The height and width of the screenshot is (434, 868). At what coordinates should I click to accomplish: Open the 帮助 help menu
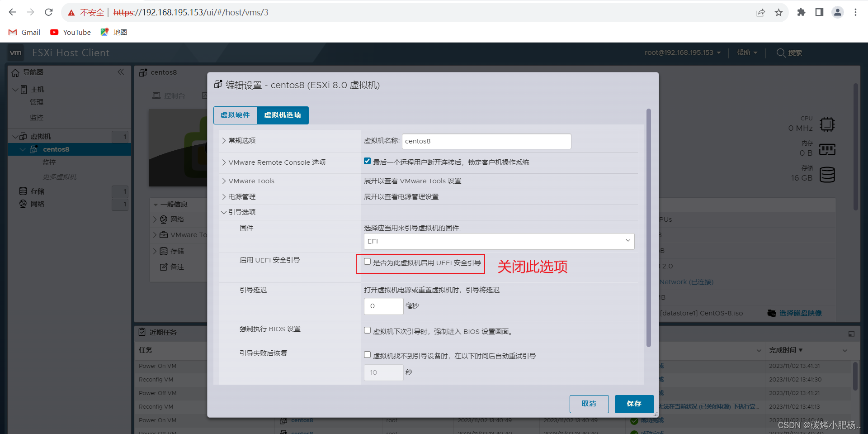(747, 52)
